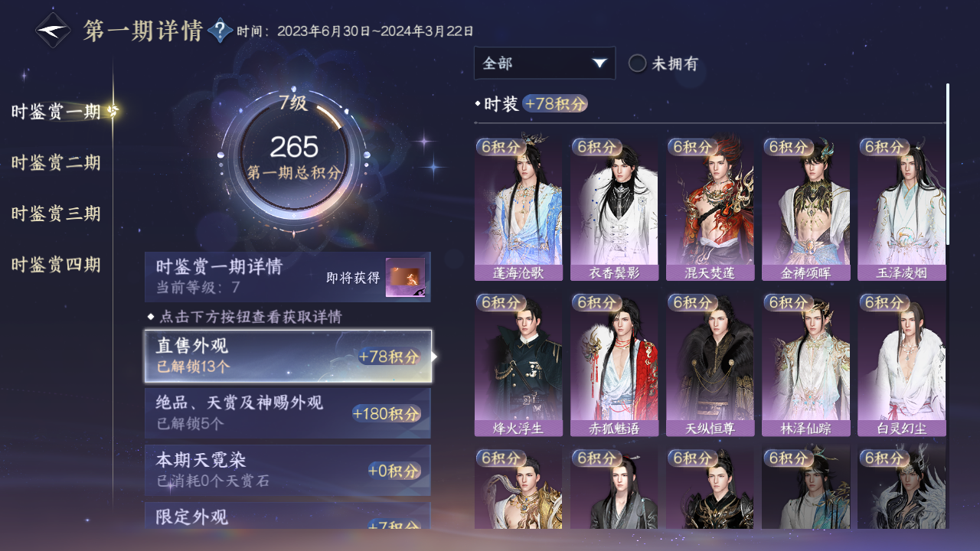Viewport: 980px width, 551px height.
Task: Open the 全部 filter dropdown
Action: point(544,63)
